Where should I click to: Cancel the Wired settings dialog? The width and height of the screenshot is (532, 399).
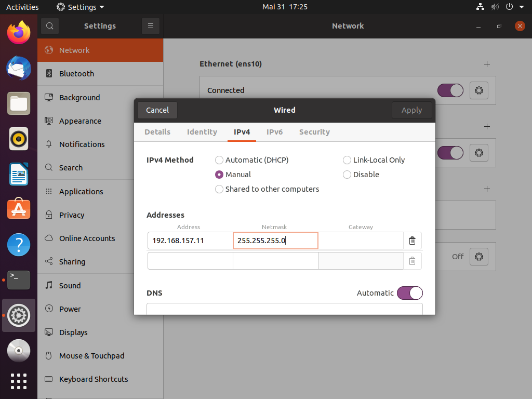pos(157,110)
